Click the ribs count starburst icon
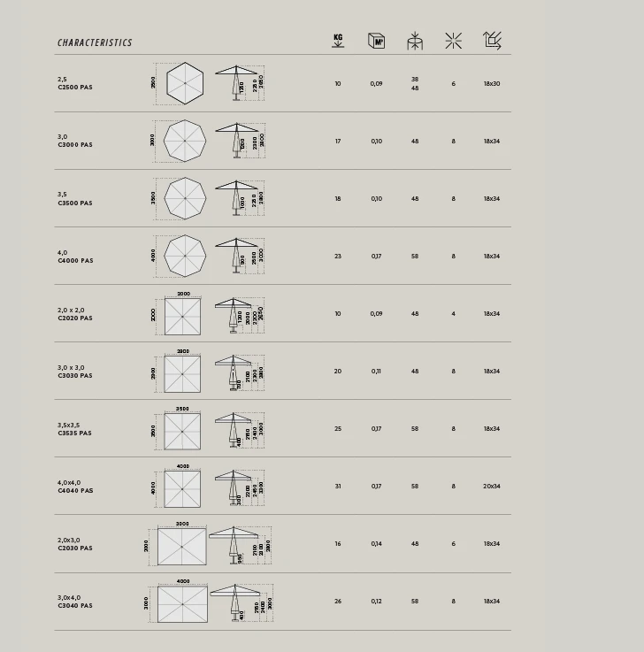The height and width of the screenshot is (652, 644). pos(453,41)
